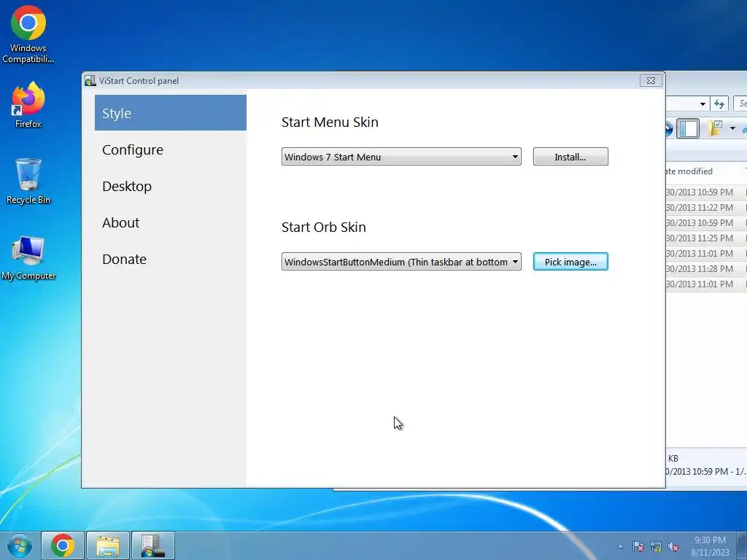747x560 pixels.
Task: Expand the Start Menu Skin dropdown
Action: (401, 157)
